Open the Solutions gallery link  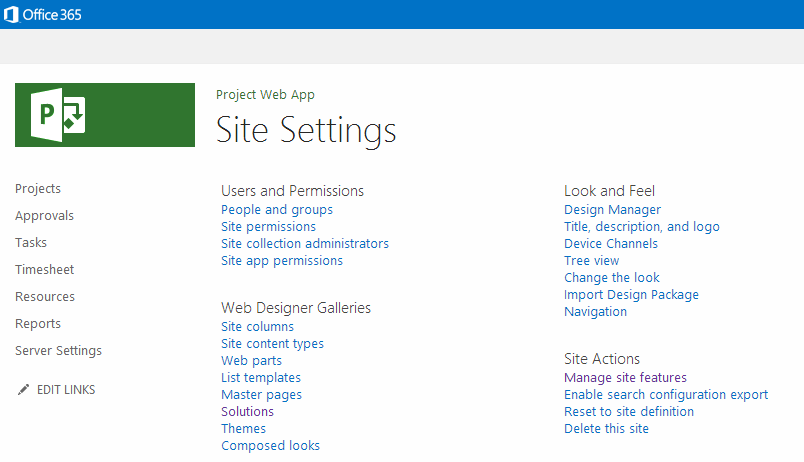pos(248,412)
